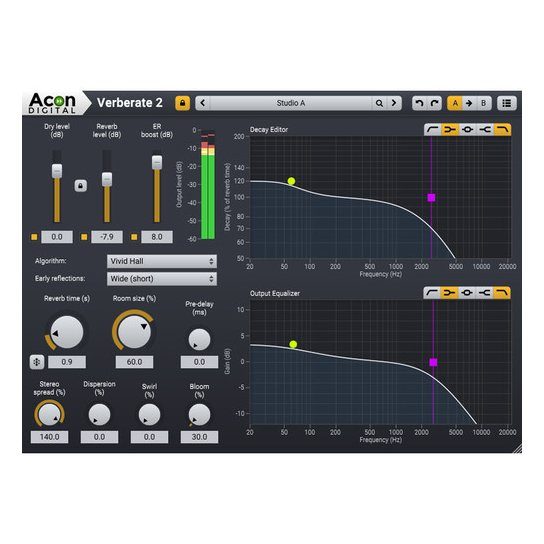The width and height of the screenshot is (544, 544).
Task: Click the Dry level fader handle
Action: point(57,171)
